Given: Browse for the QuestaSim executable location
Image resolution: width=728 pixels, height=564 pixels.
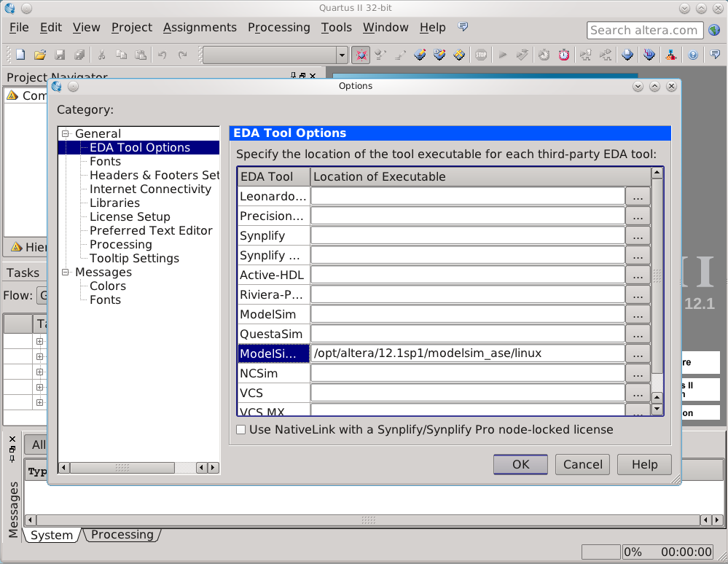Looking at the screenshot, I should (x=638, y=334).
